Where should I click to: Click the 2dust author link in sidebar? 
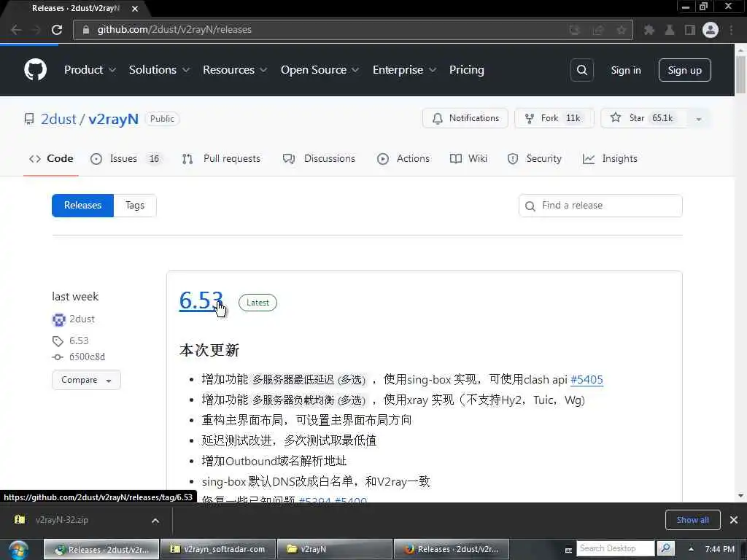tap(82, 319)
